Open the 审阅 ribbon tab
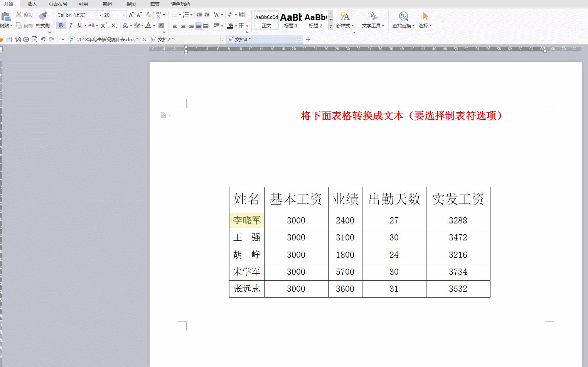This screenshot has height=367, width=588. click(x=107, y=4)
